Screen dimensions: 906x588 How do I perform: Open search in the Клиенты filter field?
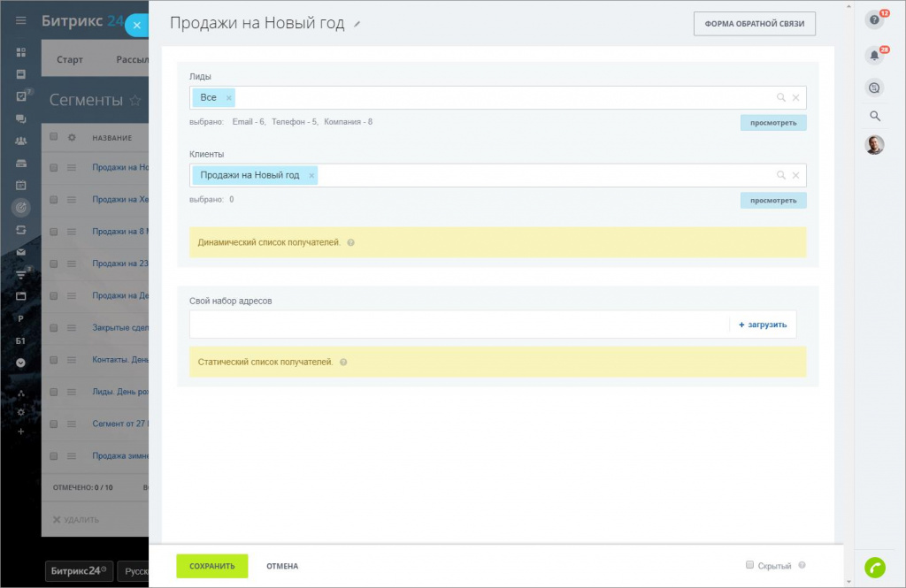click(780, 176)
